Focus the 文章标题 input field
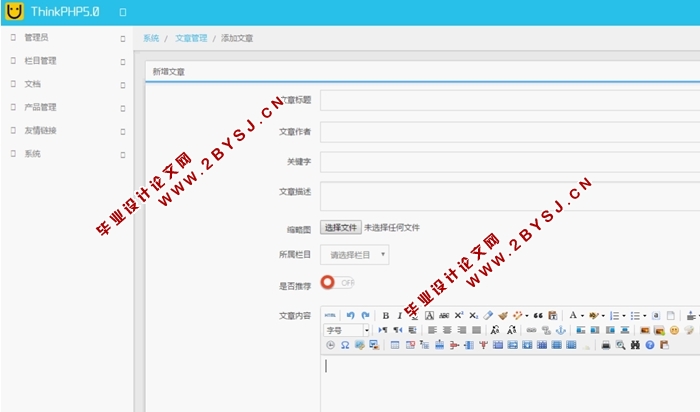 click(510, 100)
